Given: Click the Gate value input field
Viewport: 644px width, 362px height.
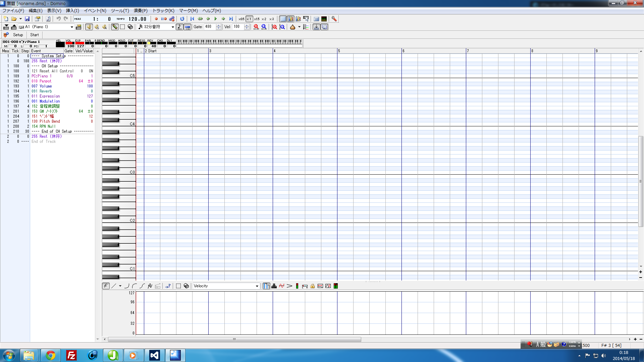Looking at the screenshot, I should tap(210, 27).
